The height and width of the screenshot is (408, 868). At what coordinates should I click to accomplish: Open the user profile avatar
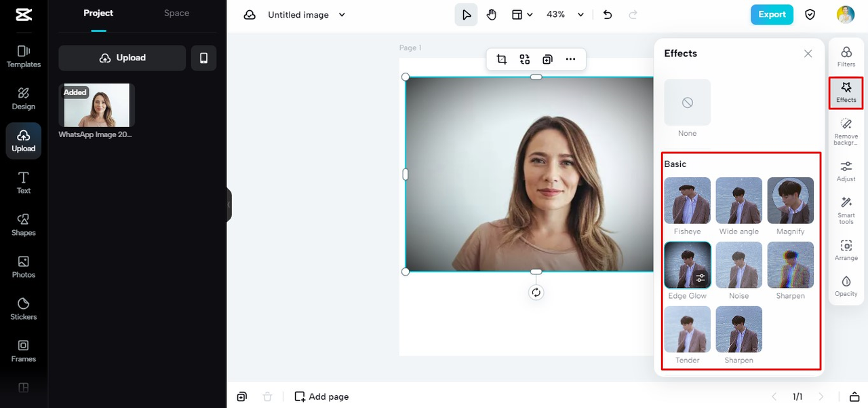[846, 14]
